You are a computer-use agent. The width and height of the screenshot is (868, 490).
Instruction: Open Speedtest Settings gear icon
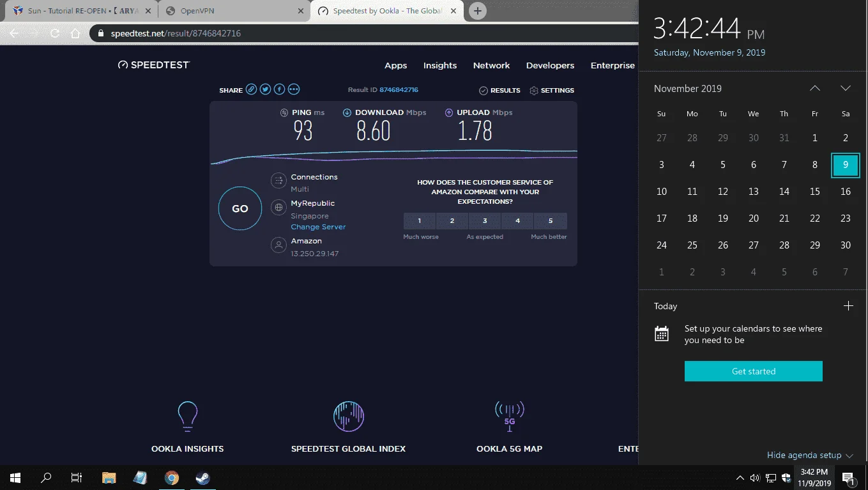point(534,91)
